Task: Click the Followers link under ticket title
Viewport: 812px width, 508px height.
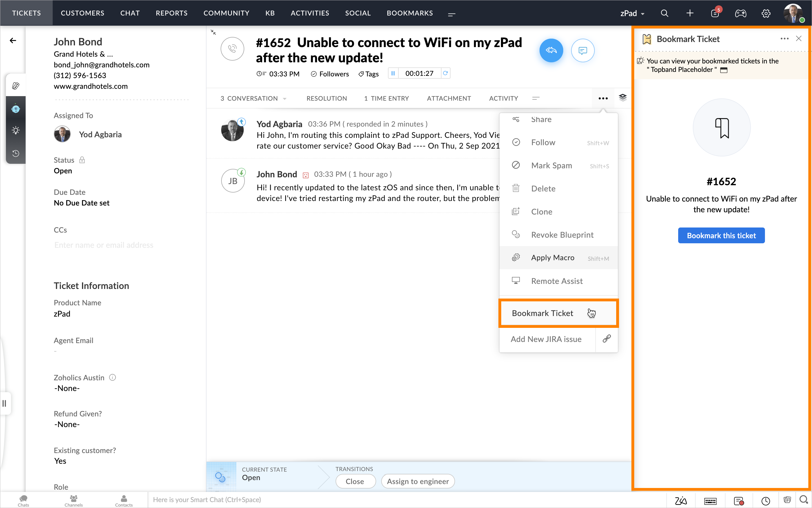Action: pos(330,74)
